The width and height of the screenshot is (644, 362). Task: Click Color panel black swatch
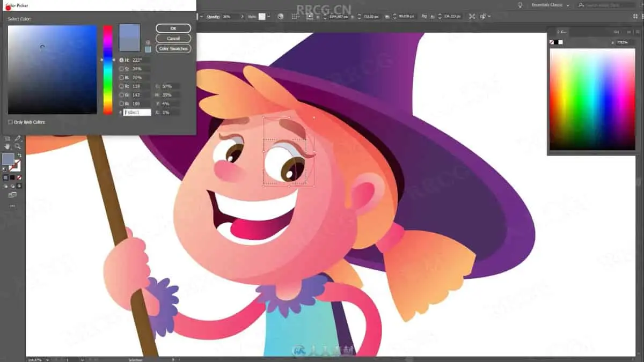[557, 42]
